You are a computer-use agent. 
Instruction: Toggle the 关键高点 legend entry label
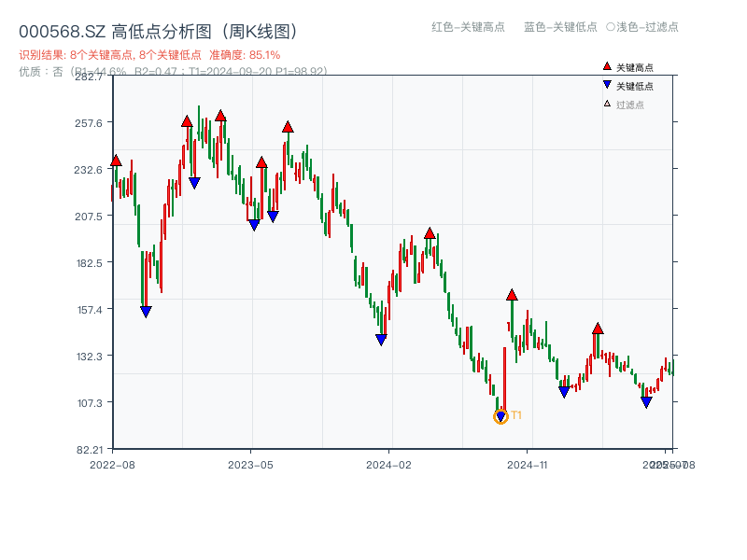(x=635, y=67)
